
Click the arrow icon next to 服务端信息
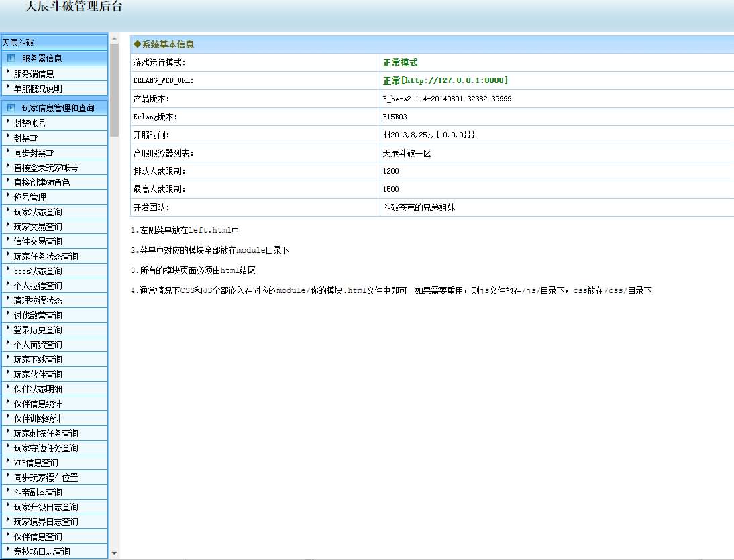tap(8, 73)
